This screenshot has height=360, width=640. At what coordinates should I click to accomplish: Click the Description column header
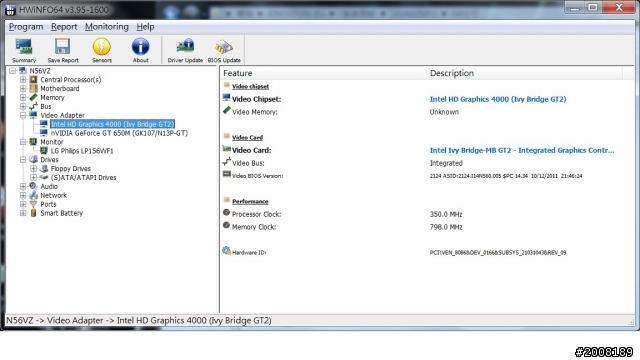tap(524, 73)
